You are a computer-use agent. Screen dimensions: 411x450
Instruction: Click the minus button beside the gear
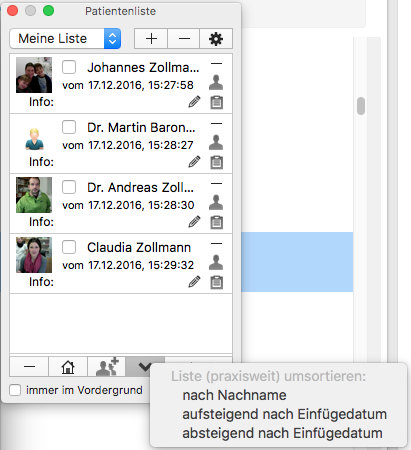point(184,39)
